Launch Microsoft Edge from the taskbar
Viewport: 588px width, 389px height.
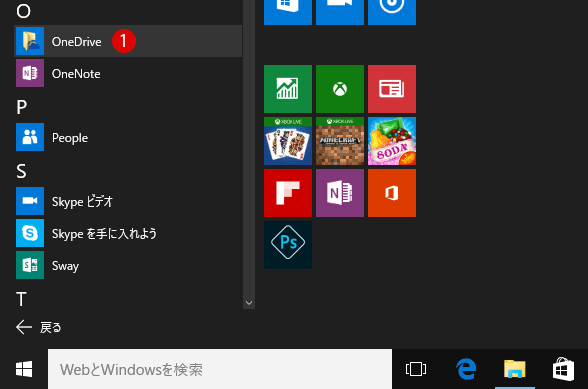click(466, 369)
